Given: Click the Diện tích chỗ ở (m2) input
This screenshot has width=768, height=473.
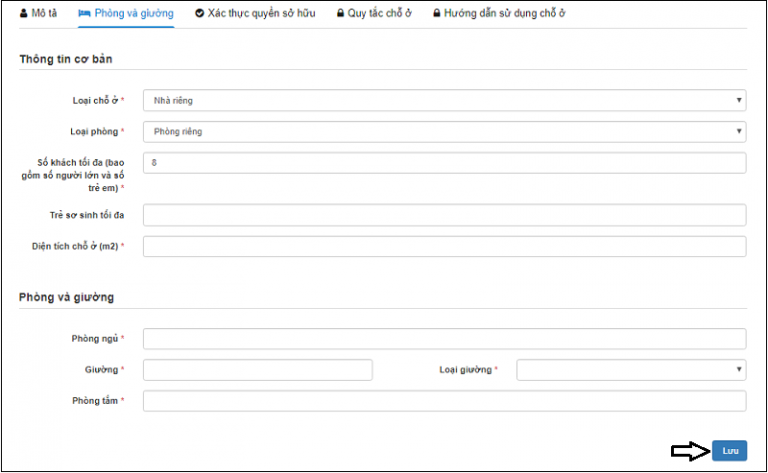Looking at the screenshot, I should pos(444,246).
